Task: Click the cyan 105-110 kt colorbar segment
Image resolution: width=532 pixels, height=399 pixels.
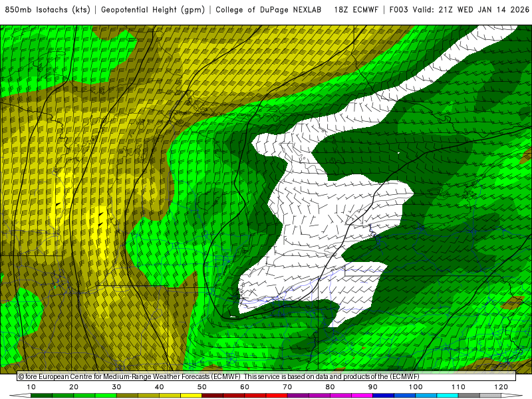Action: click(448, 396)
